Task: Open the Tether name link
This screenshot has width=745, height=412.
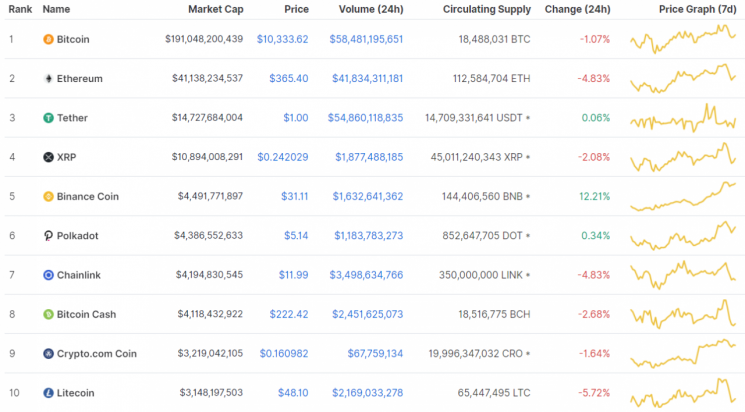Action: (x=72, y=118)
